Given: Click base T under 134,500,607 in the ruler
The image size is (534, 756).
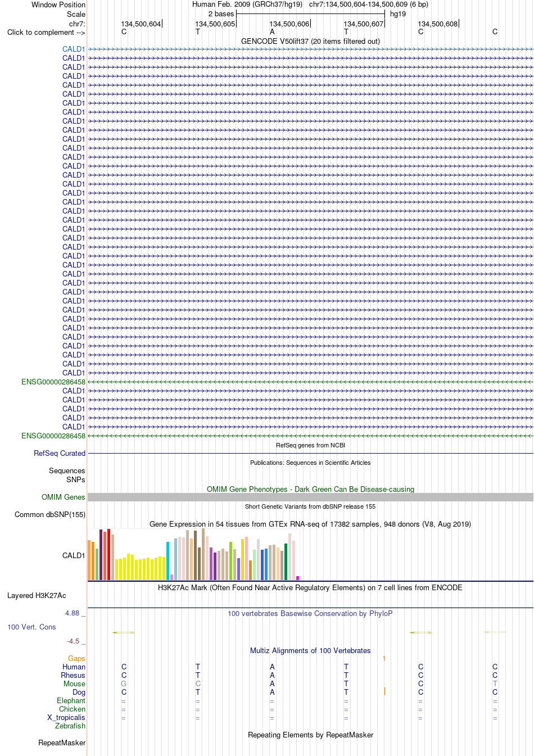Looking at the screenshot, I should (346, 32).
